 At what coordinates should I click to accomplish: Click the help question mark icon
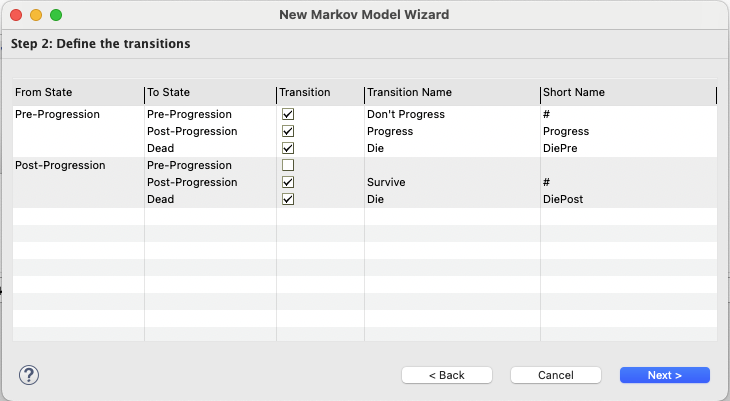28,375
